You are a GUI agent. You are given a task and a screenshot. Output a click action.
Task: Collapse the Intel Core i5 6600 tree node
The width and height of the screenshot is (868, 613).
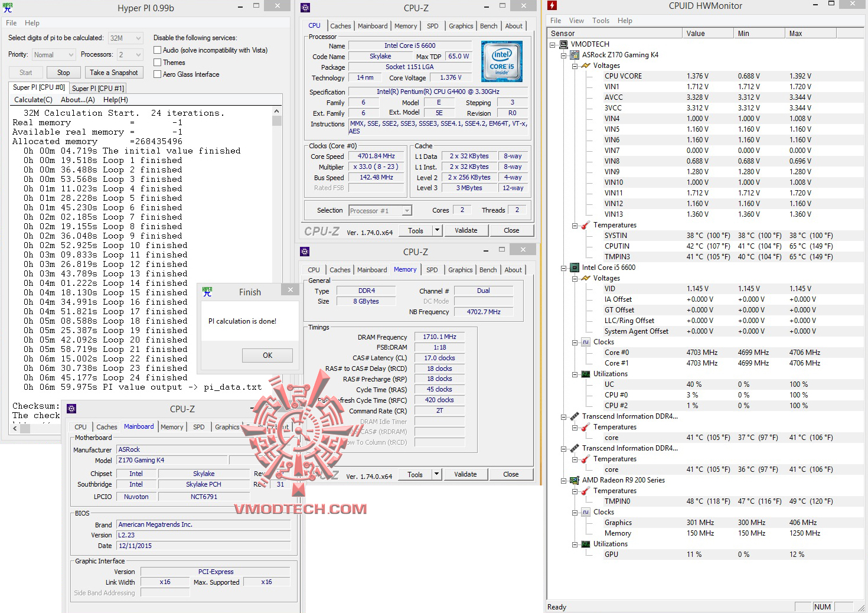(563, 268)
